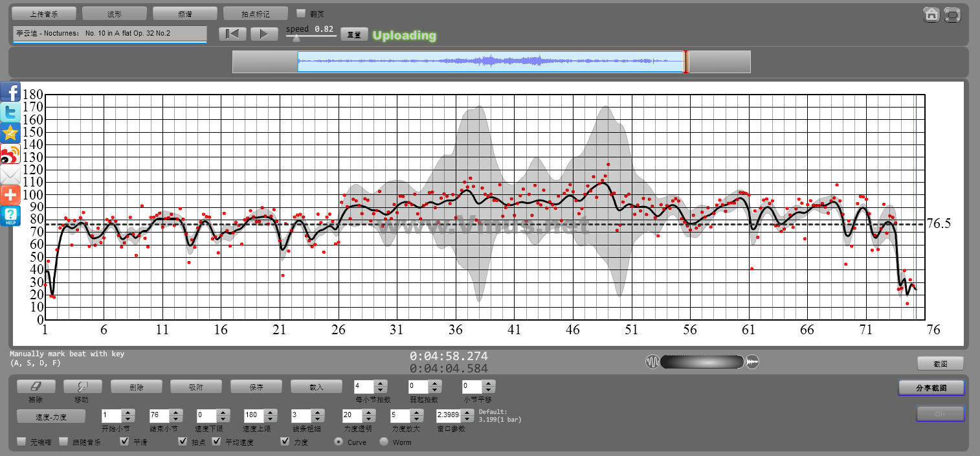Click the Home icon at top right

[x=931, y=14]
